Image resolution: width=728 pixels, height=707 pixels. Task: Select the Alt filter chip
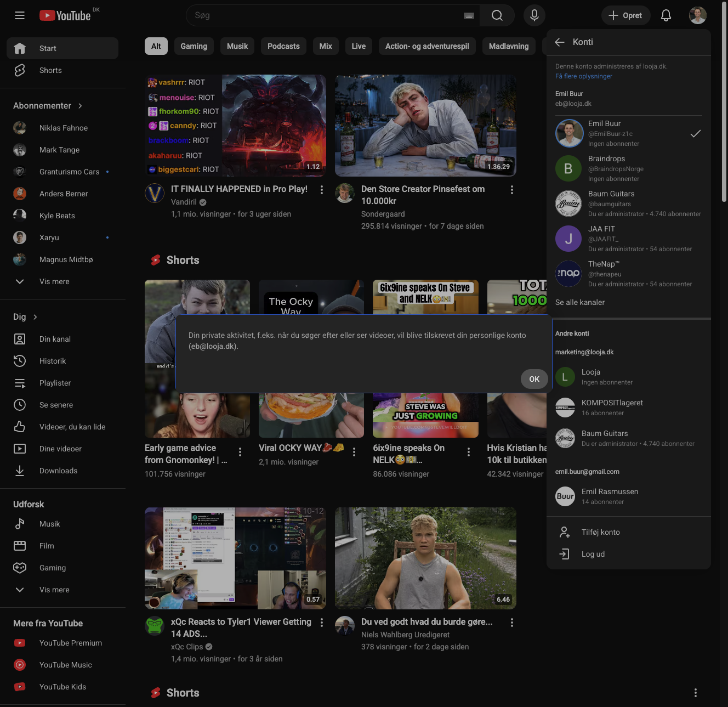(x=156, y=46)
